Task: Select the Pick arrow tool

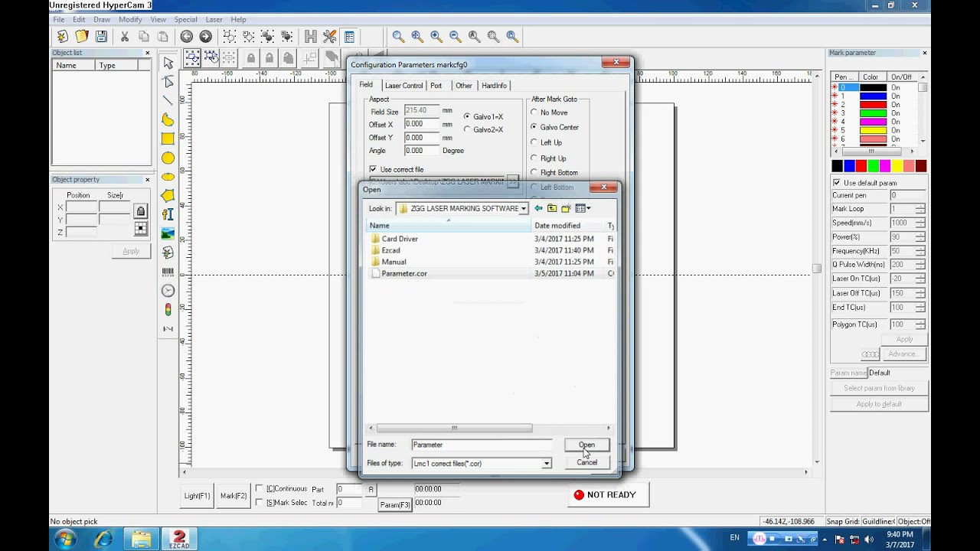Action: pos(168,63)
